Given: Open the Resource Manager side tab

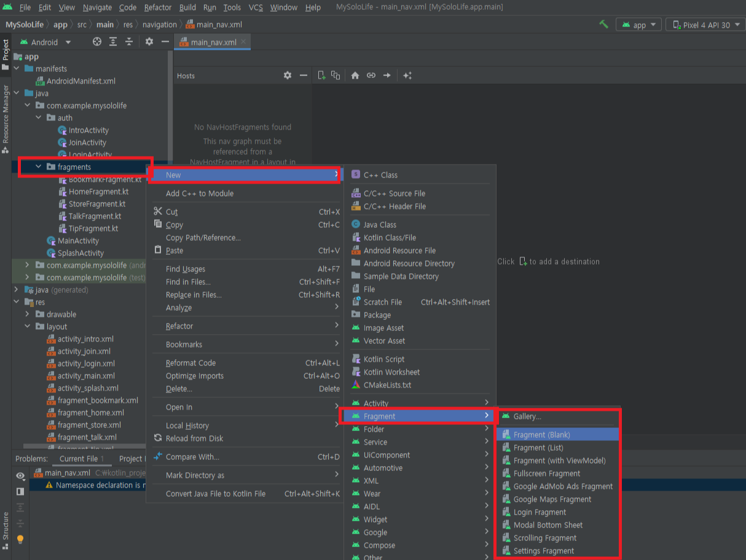Looking at the screenshot, I should [6, 118].
